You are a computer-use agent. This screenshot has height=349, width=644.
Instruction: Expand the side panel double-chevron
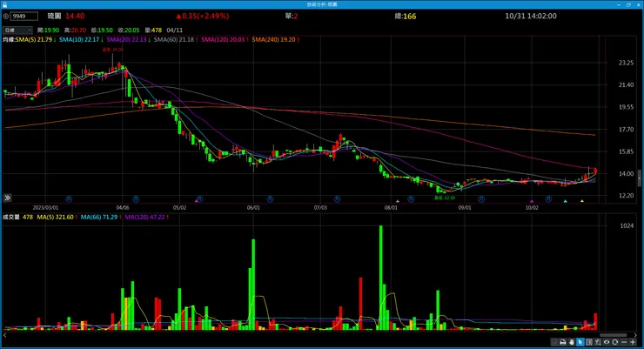coord(7,198)
